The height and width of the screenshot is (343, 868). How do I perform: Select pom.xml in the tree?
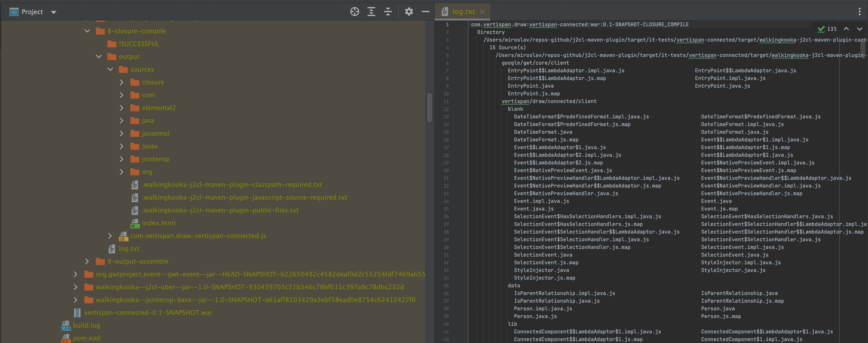(87, 338)
